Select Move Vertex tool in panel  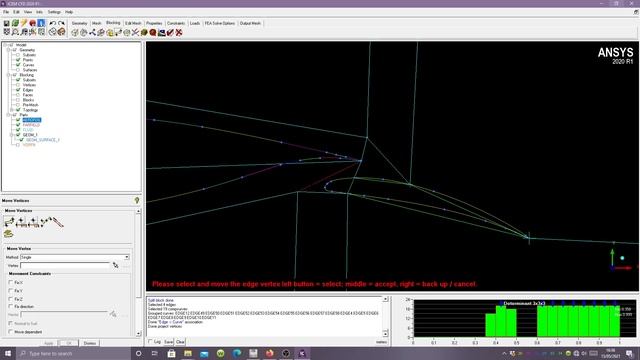[x=9, y=222]
